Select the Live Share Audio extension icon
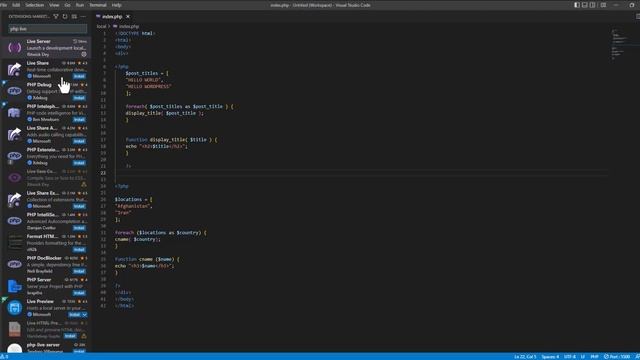The image size is (640, 360). click(x=14, y=134)
